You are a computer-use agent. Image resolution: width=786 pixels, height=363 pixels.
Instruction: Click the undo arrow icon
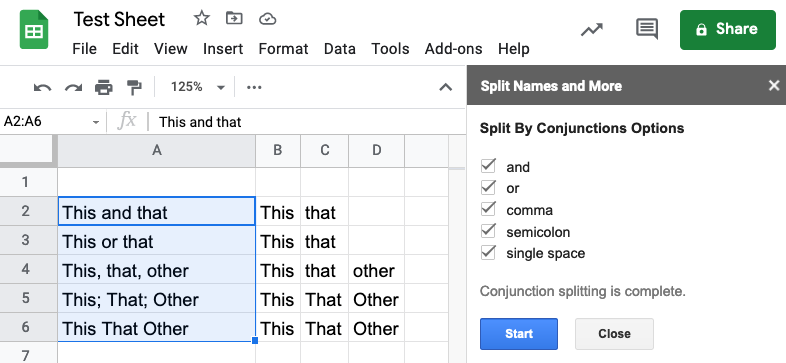42,88
